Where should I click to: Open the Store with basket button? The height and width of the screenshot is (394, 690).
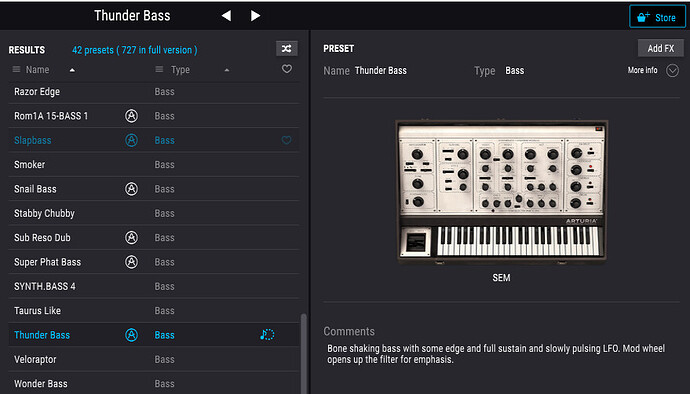tap(657, 17)
